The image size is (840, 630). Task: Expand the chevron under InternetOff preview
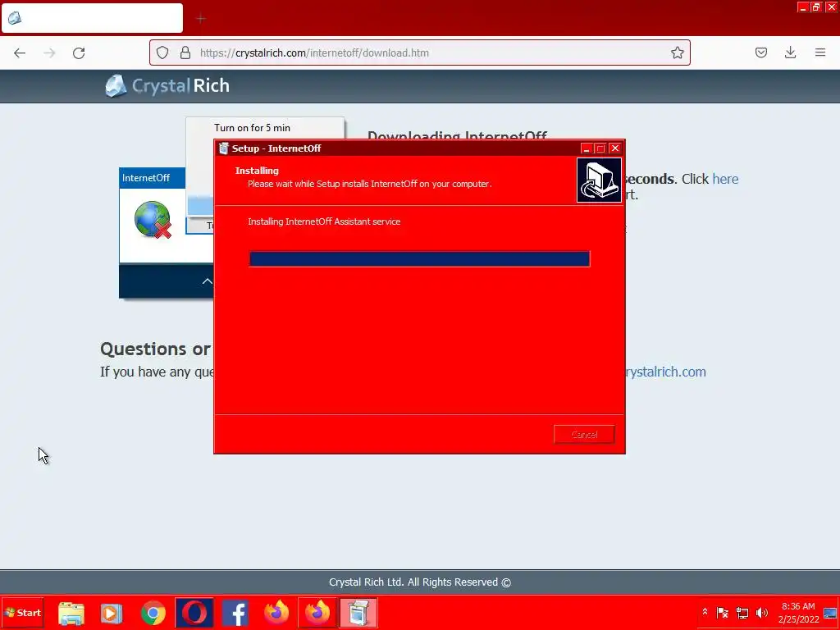click(x=208, y=281)
